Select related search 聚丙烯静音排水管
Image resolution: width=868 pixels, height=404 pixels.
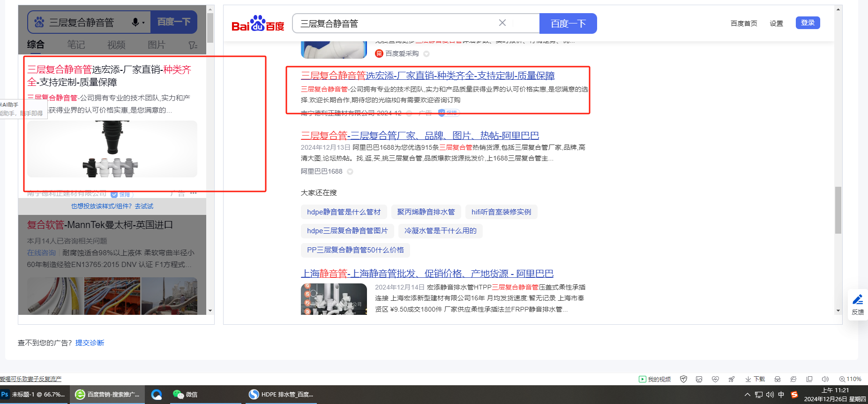[426, 212]
